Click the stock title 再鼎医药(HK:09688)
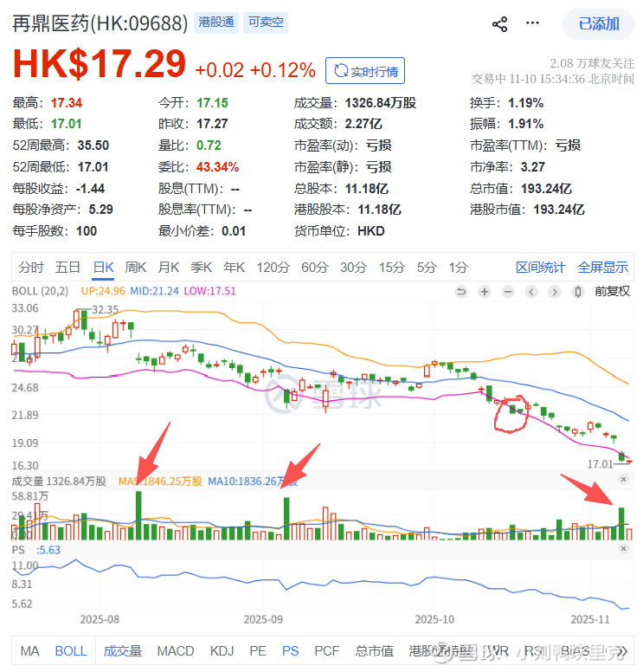 pos(100,23)
